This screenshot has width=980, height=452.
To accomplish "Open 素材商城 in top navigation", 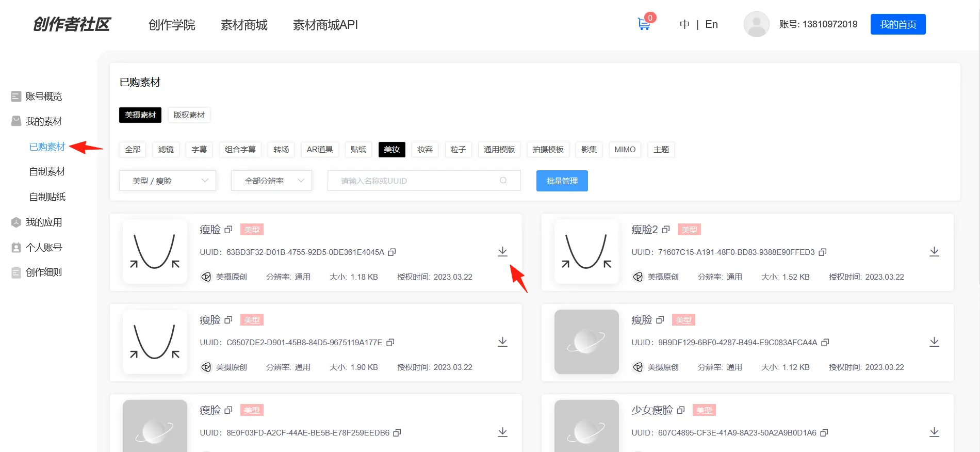I will pos(244,25).
